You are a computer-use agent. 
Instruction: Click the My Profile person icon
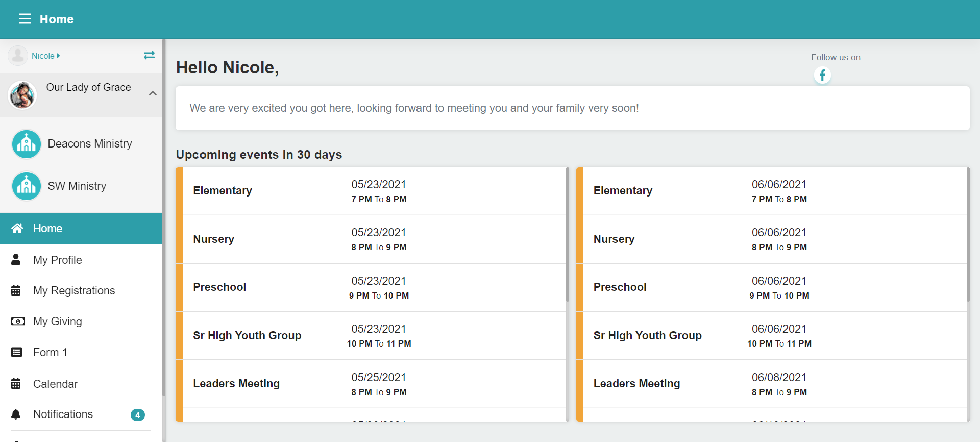point(16,260)
